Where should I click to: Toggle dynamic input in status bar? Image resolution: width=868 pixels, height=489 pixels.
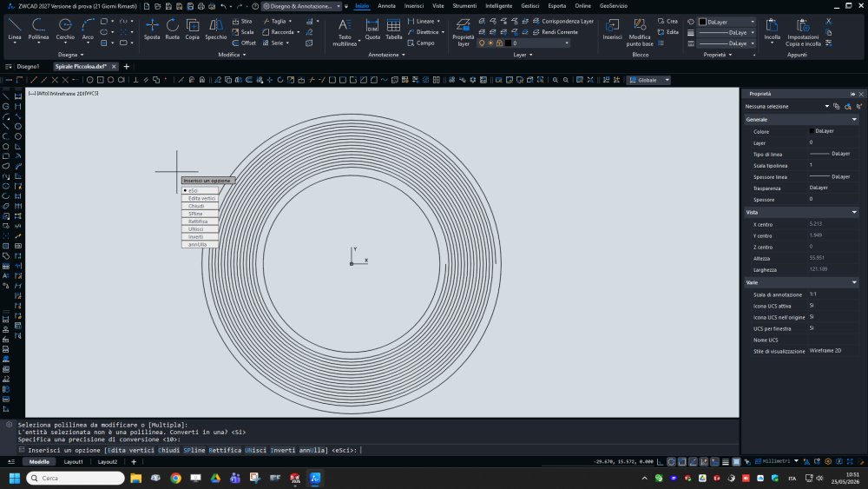(714, 461)
